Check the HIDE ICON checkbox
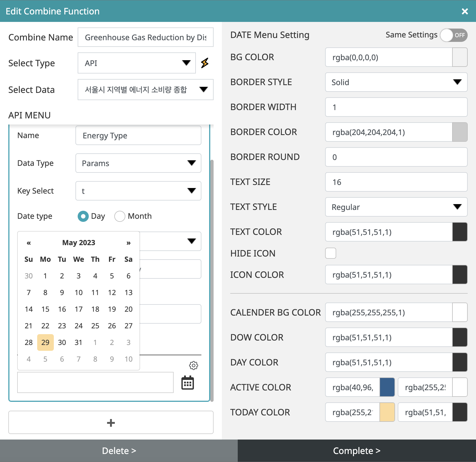476x462 pixels. coord(330,253)
